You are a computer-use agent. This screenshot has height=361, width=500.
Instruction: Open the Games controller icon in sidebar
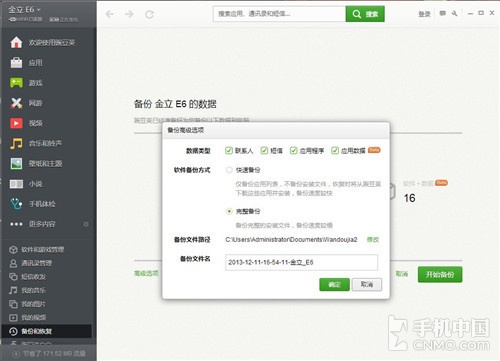tap(16, 83)
